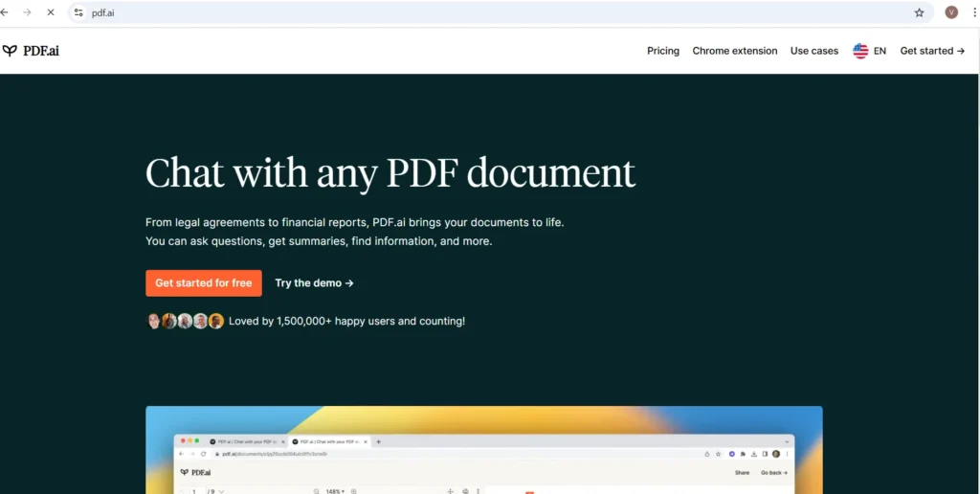Click the PDF.ai logo

(x=31, y=51)
